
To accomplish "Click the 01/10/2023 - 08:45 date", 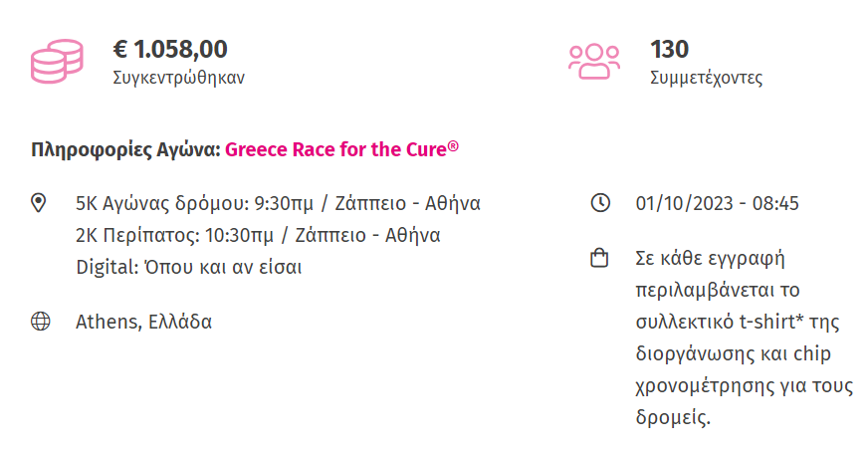I will [717, 204].
